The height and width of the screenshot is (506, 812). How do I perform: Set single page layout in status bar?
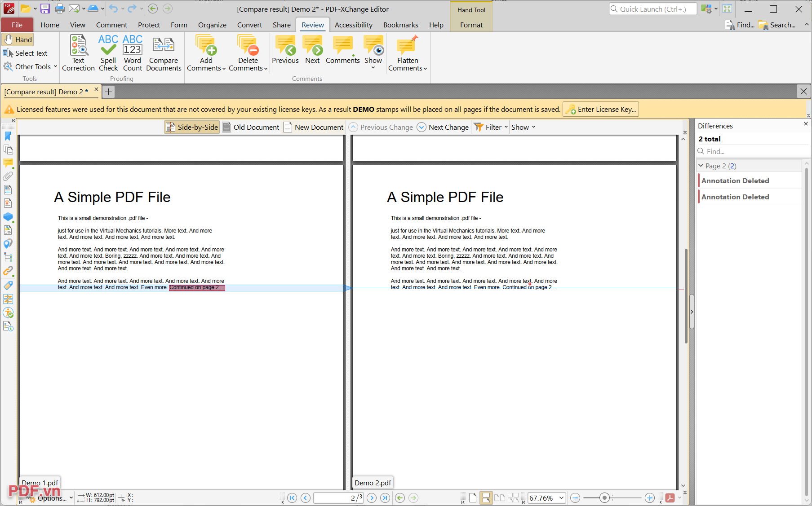473,498
